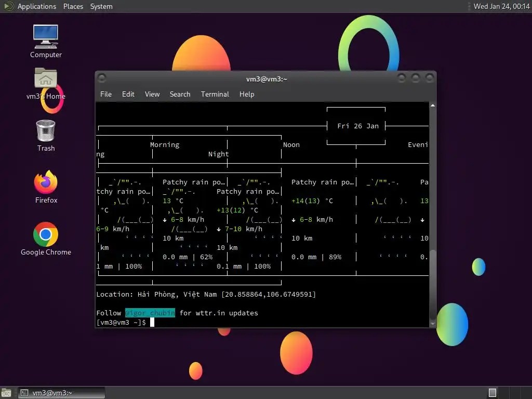Open the terminal File menu
This screenshot has height=399, width=532.
tap(106, 95)
